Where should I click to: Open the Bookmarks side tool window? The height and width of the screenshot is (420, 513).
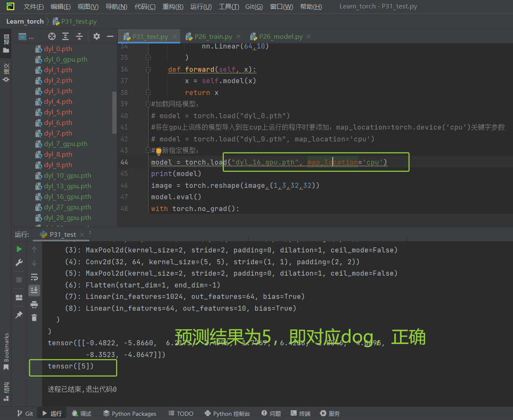[x=6, y=352]
